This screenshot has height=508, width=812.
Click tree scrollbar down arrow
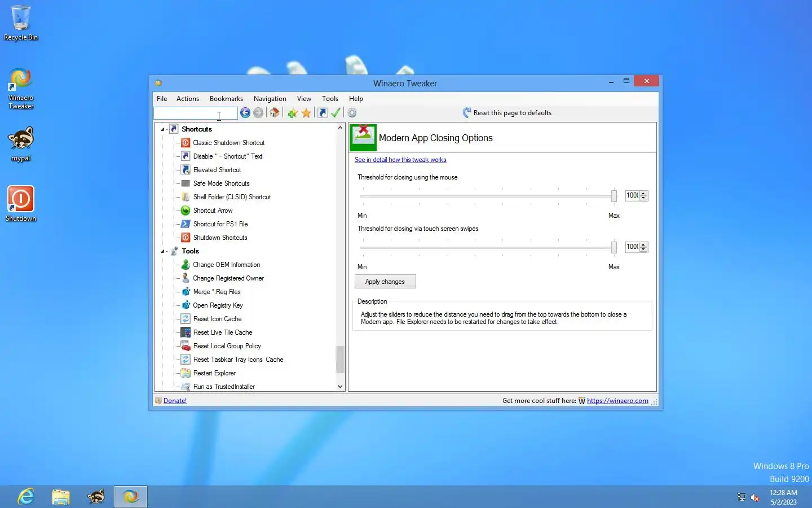coord(340,387)
